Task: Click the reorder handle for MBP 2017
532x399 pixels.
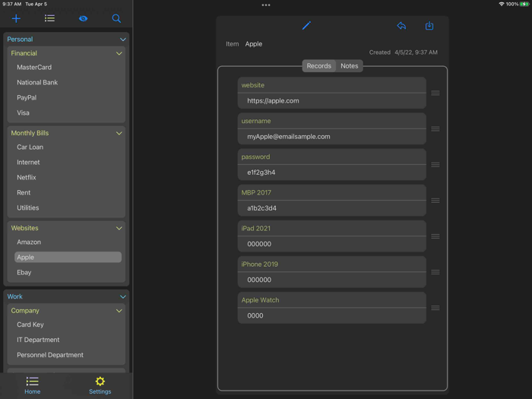Action: [435, 201]
